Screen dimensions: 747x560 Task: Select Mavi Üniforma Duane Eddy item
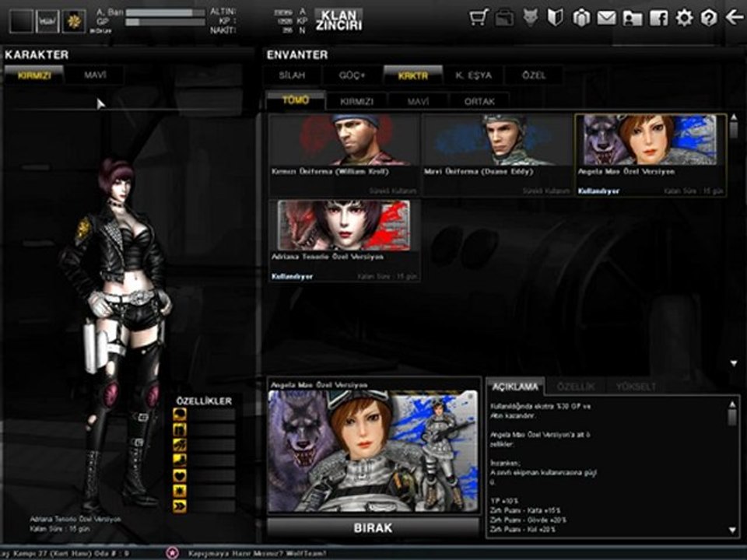coord(497,156)
